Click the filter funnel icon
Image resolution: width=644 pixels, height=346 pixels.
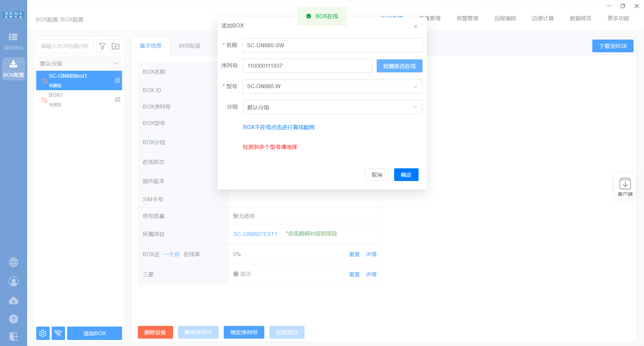pos(103,46)
